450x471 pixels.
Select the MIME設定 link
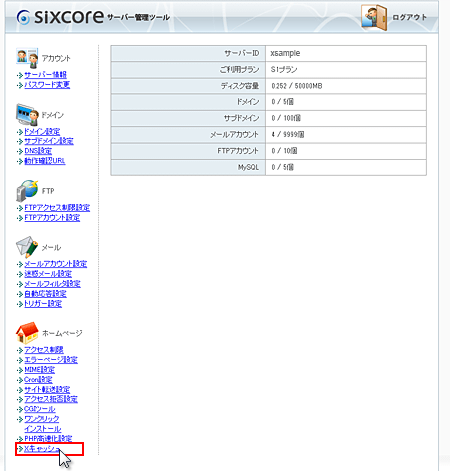pos(39,370)
